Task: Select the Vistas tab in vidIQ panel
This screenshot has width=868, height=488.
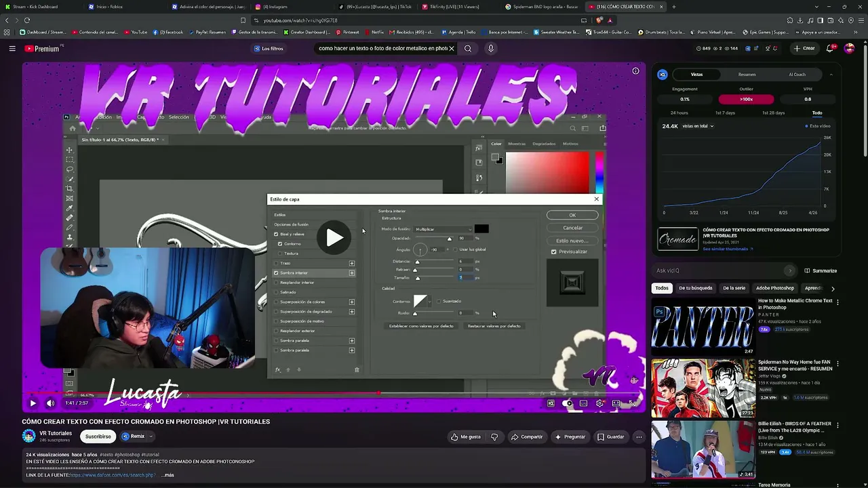Action: click(x=696, y=75)
